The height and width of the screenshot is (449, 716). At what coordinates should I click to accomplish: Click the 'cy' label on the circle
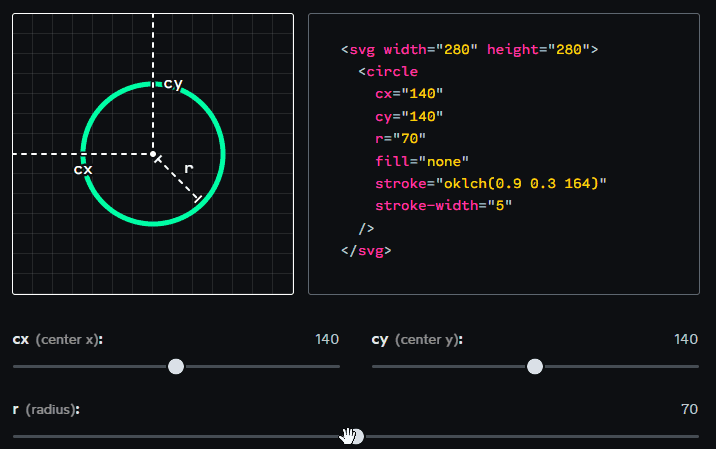click(x=173, y=84)
